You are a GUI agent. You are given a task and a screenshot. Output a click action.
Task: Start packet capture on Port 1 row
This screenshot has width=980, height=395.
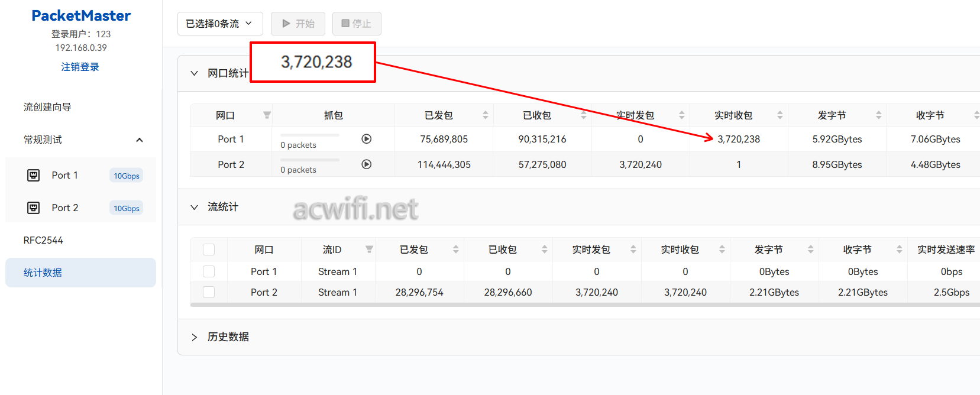[367, 139]
